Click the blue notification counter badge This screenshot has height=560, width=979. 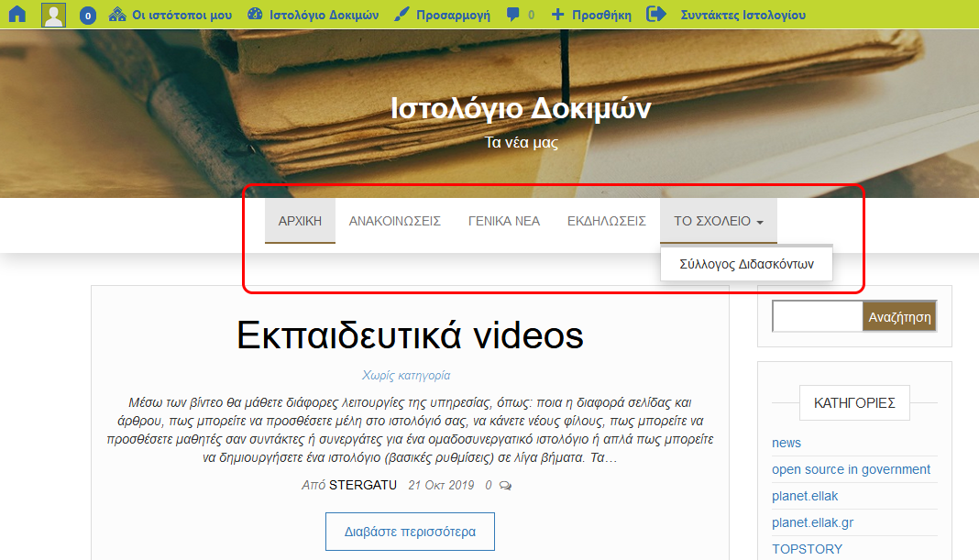click(88, 16)
